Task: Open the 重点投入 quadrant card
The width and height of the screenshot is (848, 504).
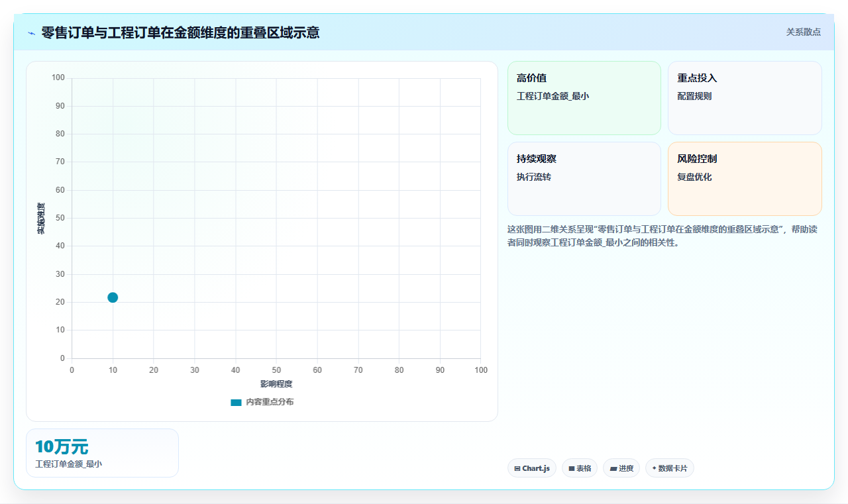Action: (745, 98)
